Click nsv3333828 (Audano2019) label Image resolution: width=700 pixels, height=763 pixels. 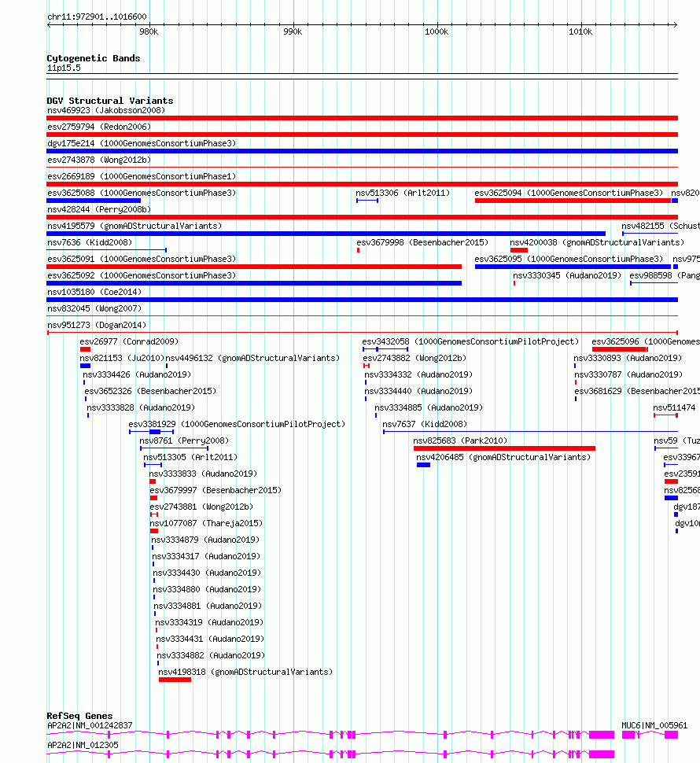(x=141, y=408)
